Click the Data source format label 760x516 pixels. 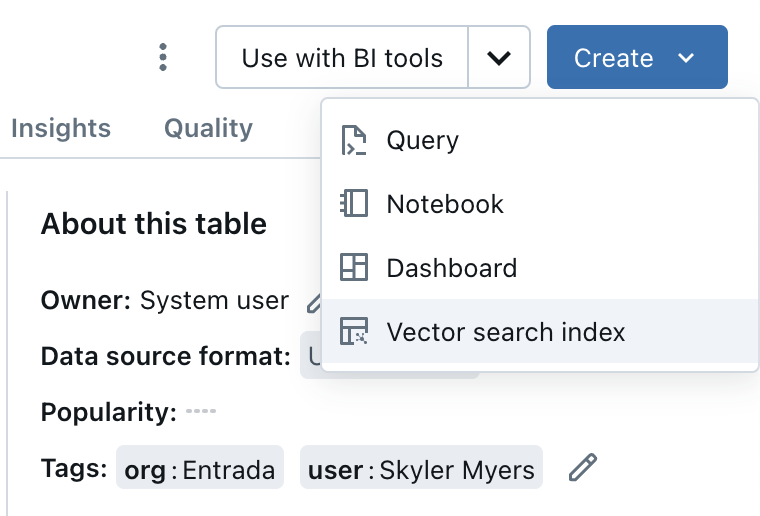pyautogui.click(x=166, y=357)
